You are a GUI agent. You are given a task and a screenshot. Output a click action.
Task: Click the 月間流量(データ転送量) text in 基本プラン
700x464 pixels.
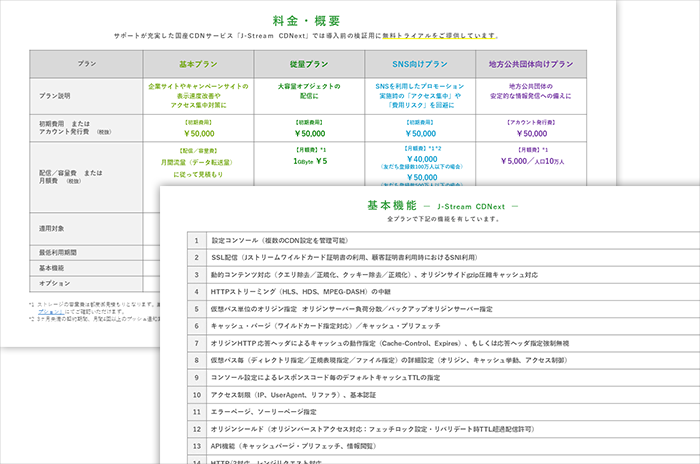(x=197, y=162)
